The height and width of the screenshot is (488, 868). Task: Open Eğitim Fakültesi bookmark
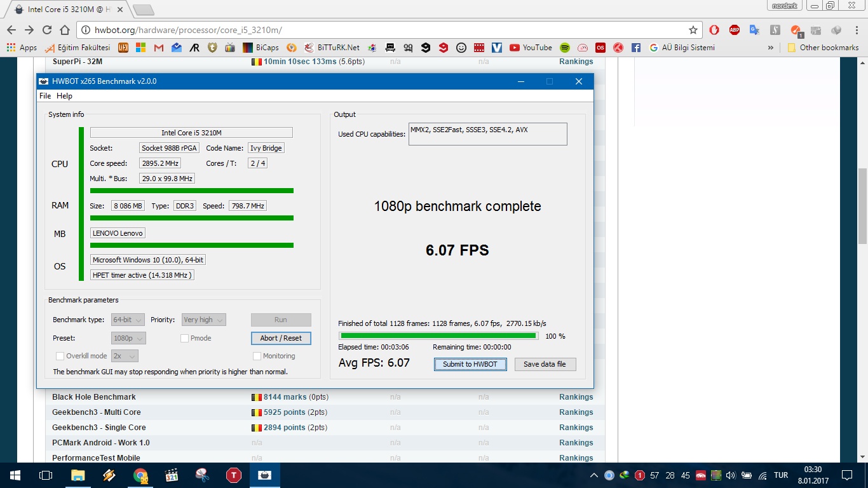click(78, 48)
